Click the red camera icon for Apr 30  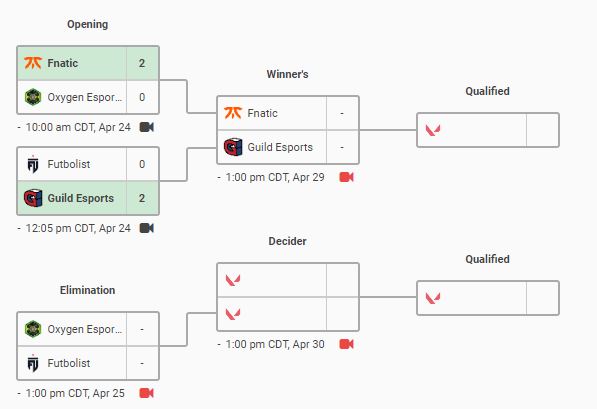coord(346,344)
